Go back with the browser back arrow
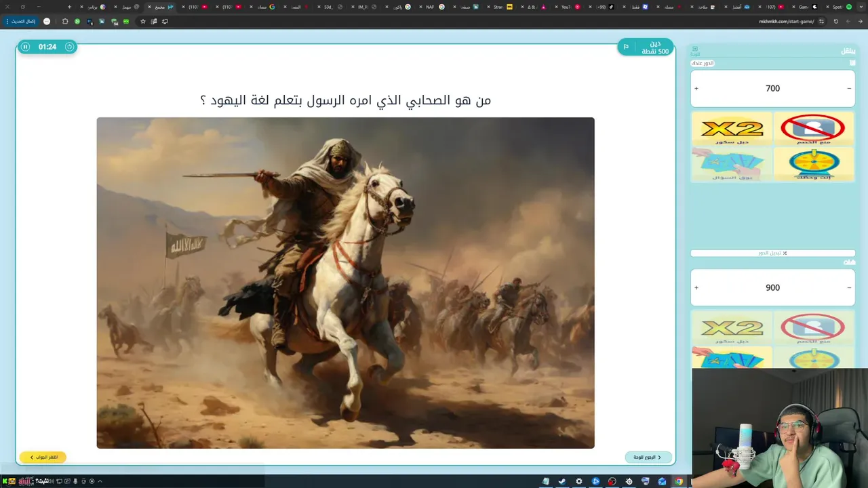The height and width of the screenshot is (488, 868). tap(861, 21)
